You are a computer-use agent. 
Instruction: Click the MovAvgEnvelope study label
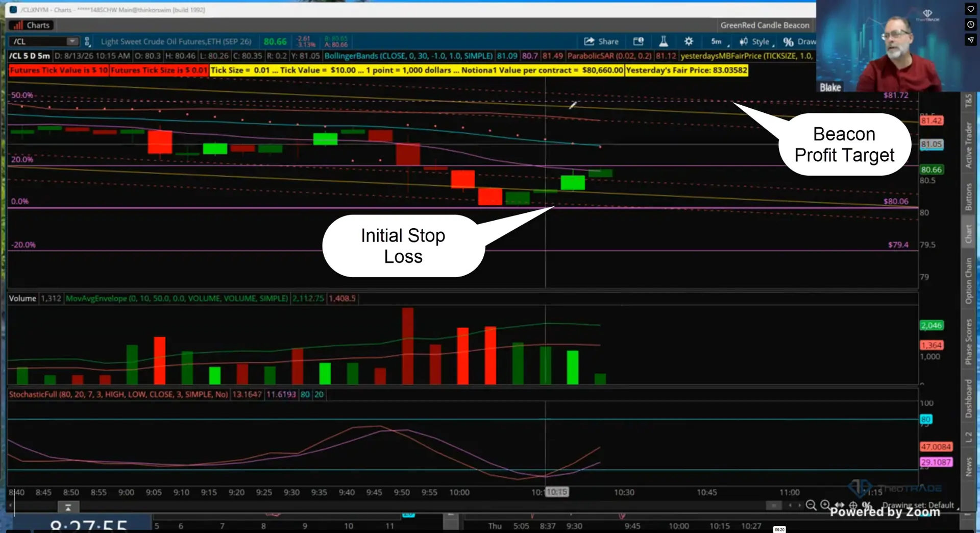click(x=177, y=298)
